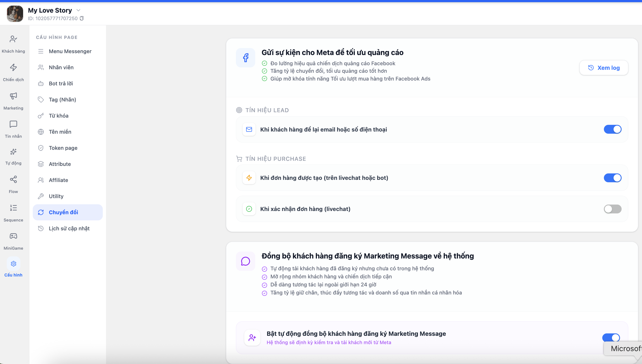The width and height of the screenshot is (642, 364).
Task: Select the Affiliate menu item
Action: pos(58,180)
